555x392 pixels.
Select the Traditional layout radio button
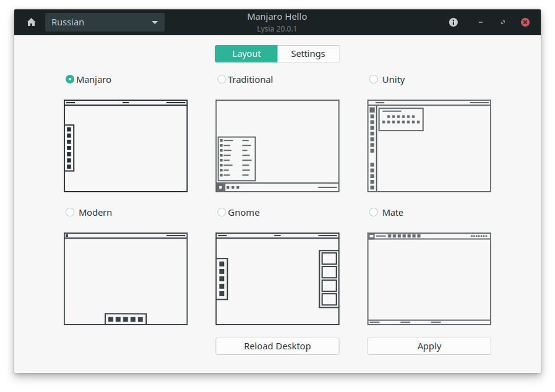pyautogui.click(x=222, y=79)
